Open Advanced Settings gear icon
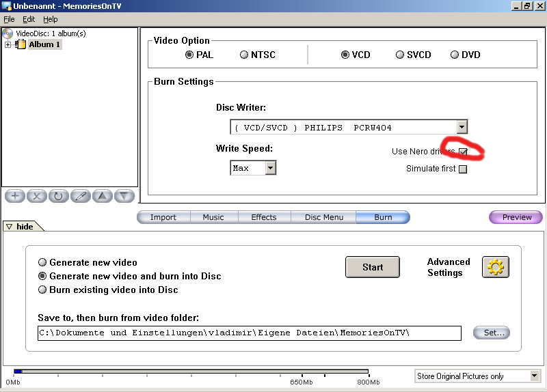Screen dimensions: 547x392 495,267
